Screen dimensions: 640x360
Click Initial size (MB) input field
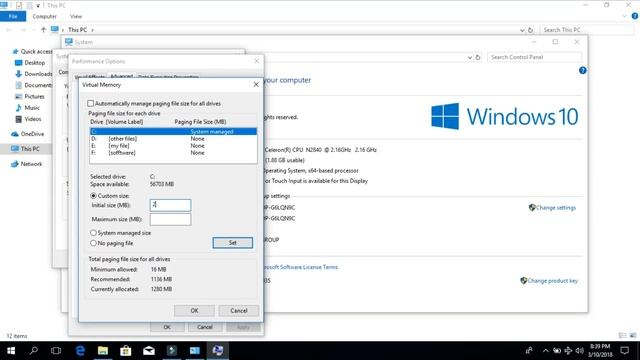click(170, 205)
